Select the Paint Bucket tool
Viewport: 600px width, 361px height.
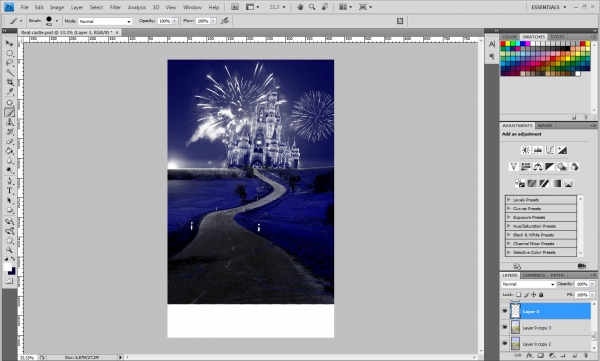coord(9,151)
